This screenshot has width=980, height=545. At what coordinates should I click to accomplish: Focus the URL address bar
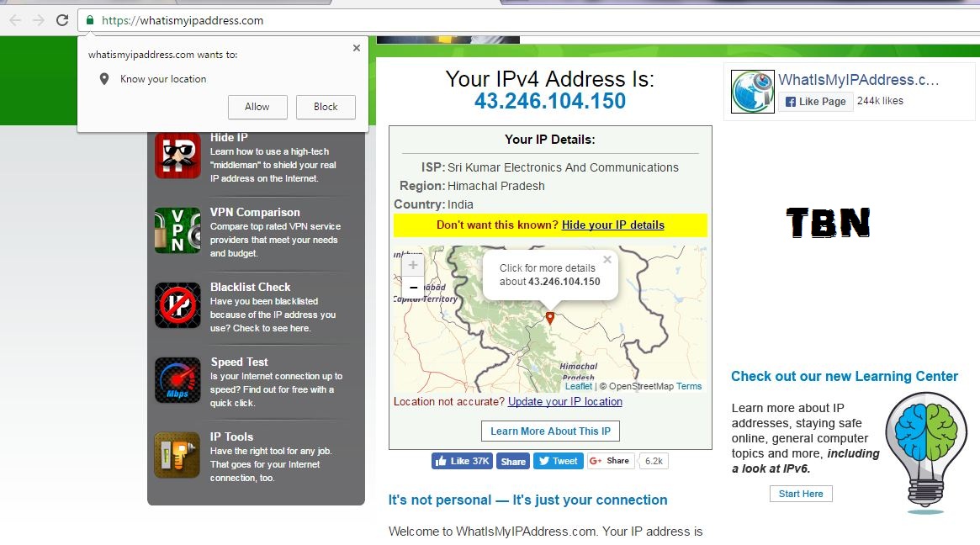point(529,20)
